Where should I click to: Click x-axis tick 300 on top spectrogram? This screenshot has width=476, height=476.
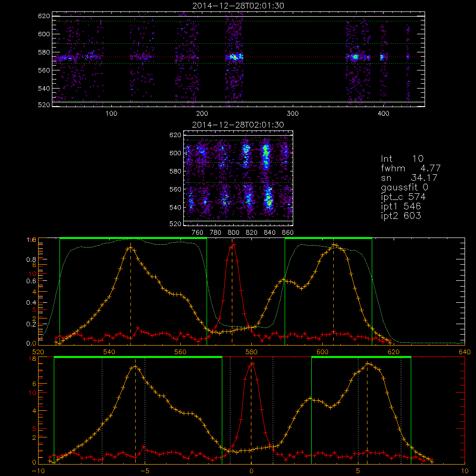[x=293, y=114]
